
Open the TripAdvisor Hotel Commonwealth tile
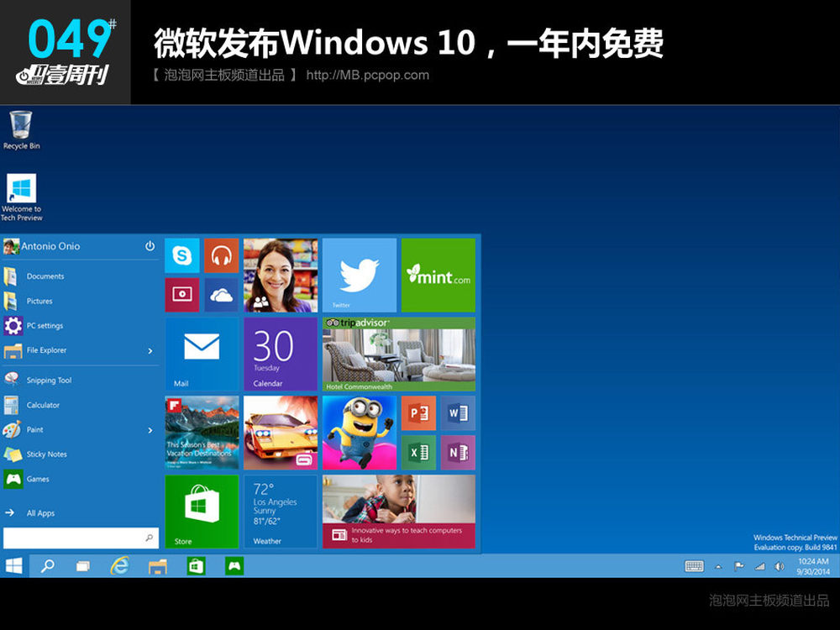coord(399,354)
